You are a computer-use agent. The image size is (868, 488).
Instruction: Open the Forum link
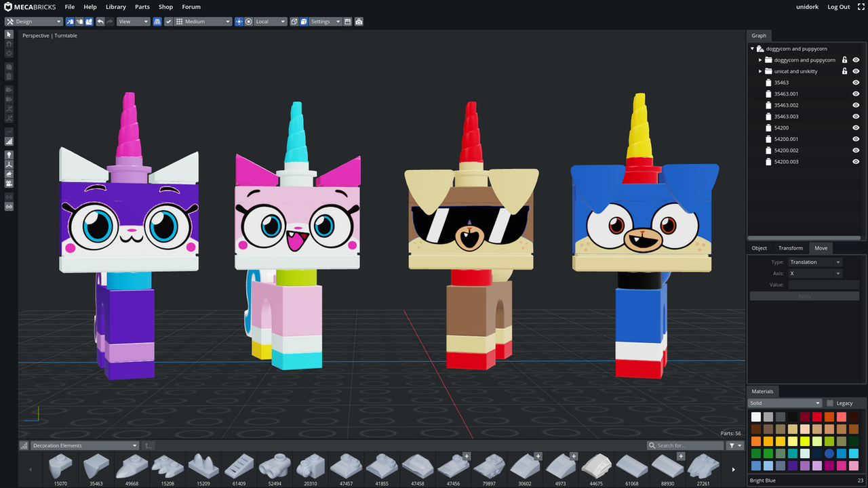tap(191, 7)
